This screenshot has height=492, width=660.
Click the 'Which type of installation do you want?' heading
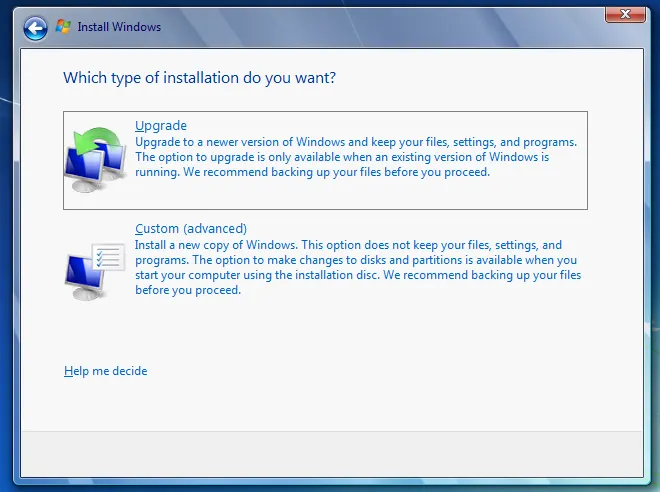coord(200,78)
